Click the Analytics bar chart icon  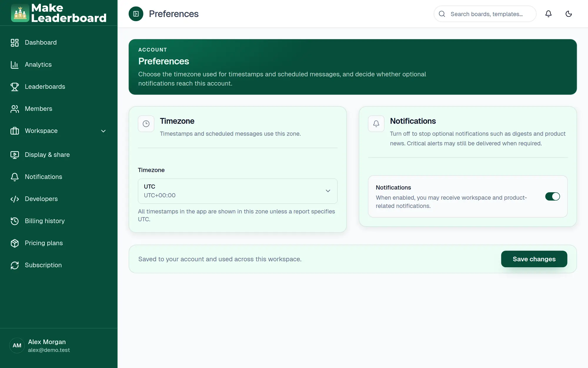tap(15, 65)
